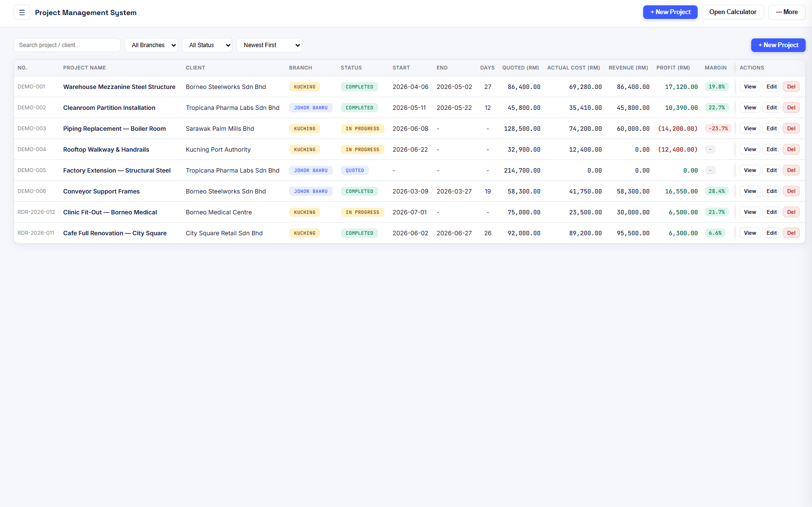Click the IN PROGRESS badge for Rooftop Walkway

(362, 150)
